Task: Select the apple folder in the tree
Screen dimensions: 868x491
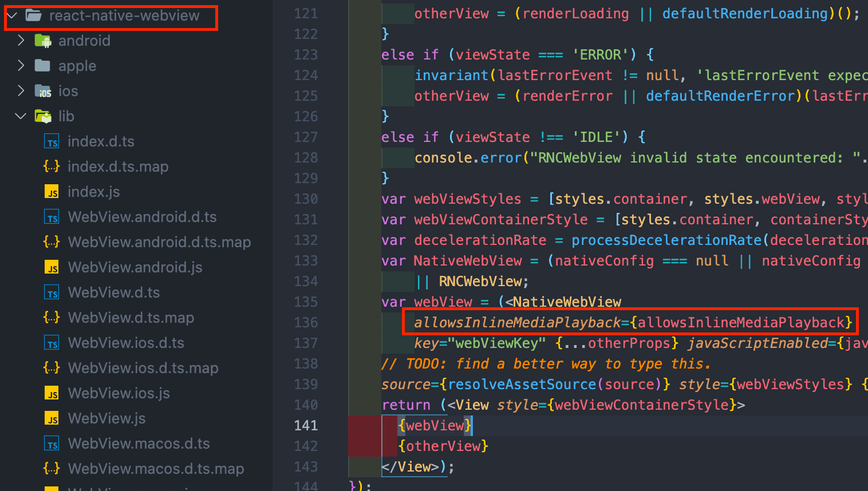Action: (77, 66)
